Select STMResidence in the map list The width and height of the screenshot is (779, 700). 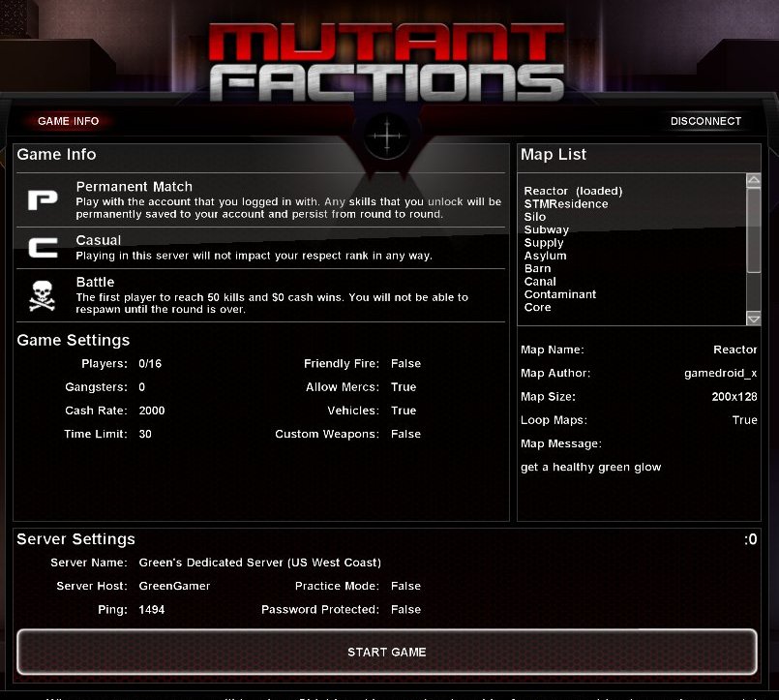coord(566,204)
